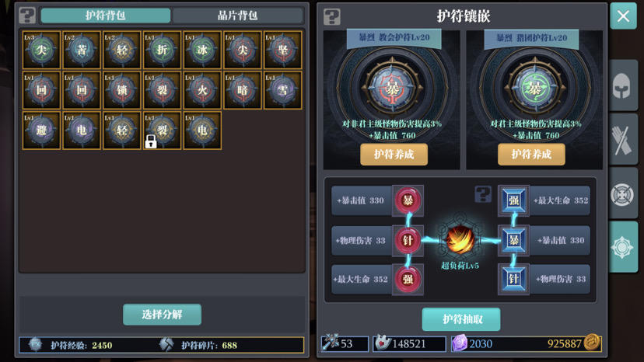Open the helmet equipment sidebar icon
The image size is (644, 362).
point(623,85)
